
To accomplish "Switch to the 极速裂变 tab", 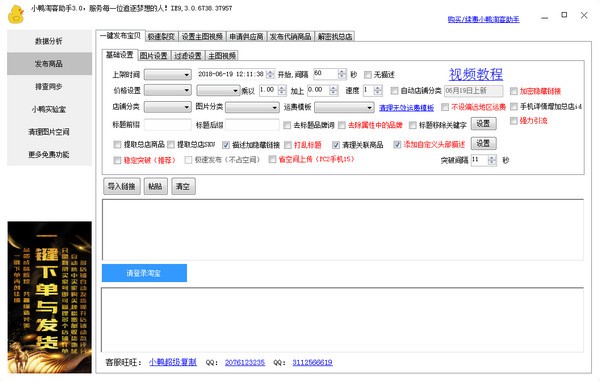I will [x=161, y=36].
